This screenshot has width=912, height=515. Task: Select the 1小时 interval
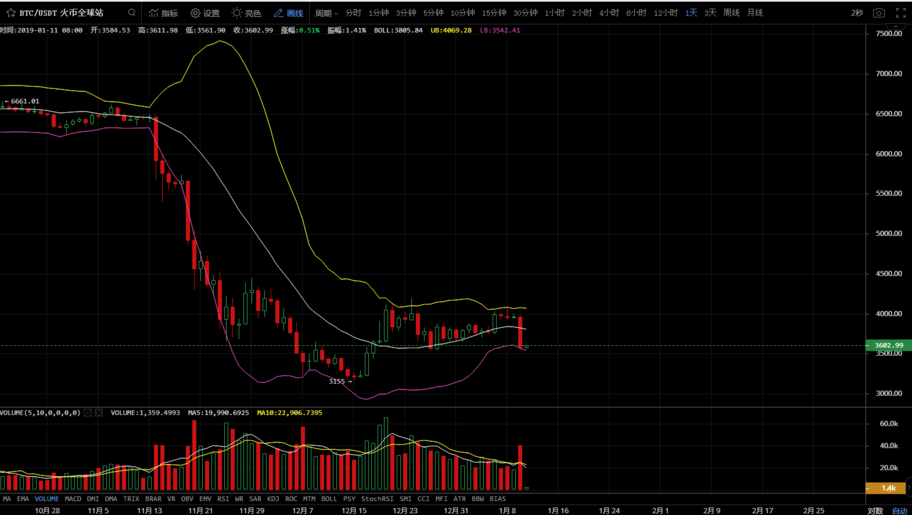[555, 13]
